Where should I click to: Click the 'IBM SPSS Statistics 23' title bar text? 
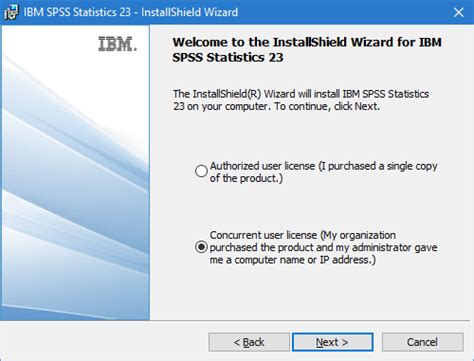[x=77, y=12]
